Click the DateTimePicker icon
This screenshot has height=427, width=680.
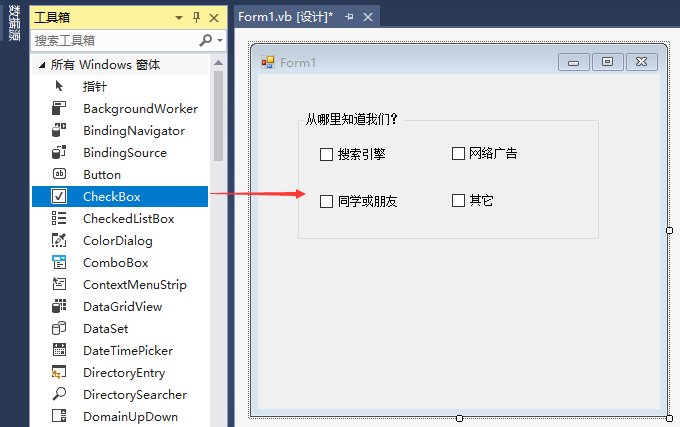(59, 350)
